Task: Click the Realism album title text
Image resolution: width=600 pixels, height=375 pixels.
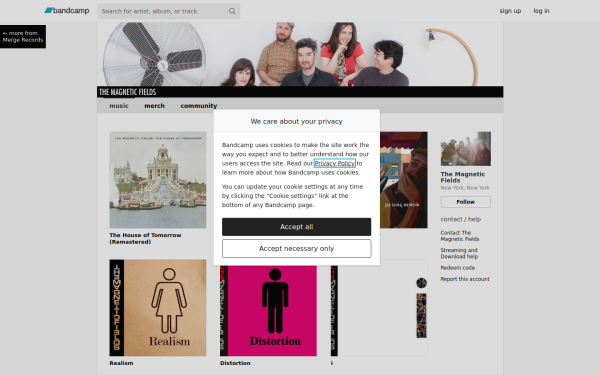Action: point(121,363)
